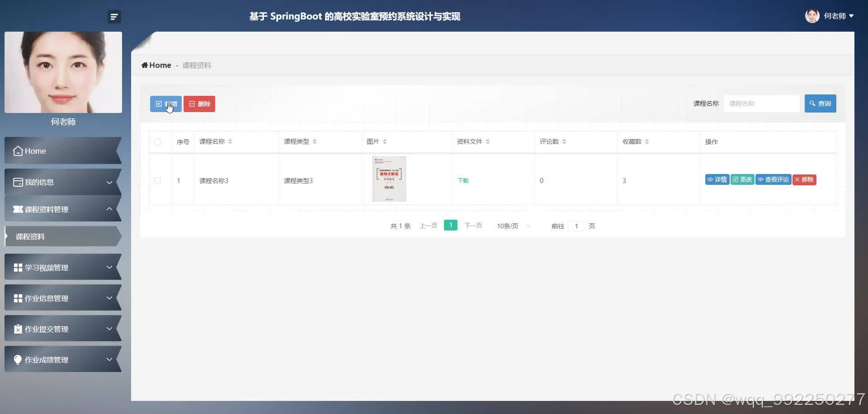Open the 10条/页 page size dropdown
The height and width of the screenshot is (414, 868).
513,226
